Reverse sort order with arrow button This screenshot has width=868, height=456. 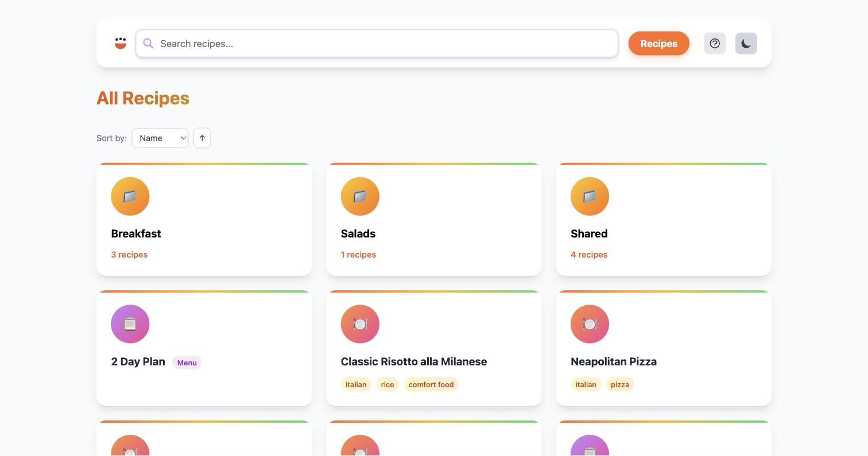coord(202,138)
